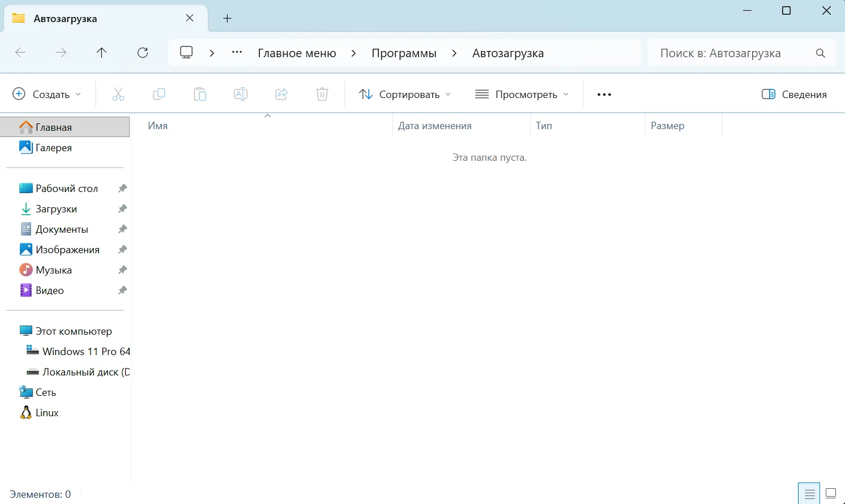Expand chevron after the computer icon
The height and width of the screenshot is (504, 845).
click(212, 53)
